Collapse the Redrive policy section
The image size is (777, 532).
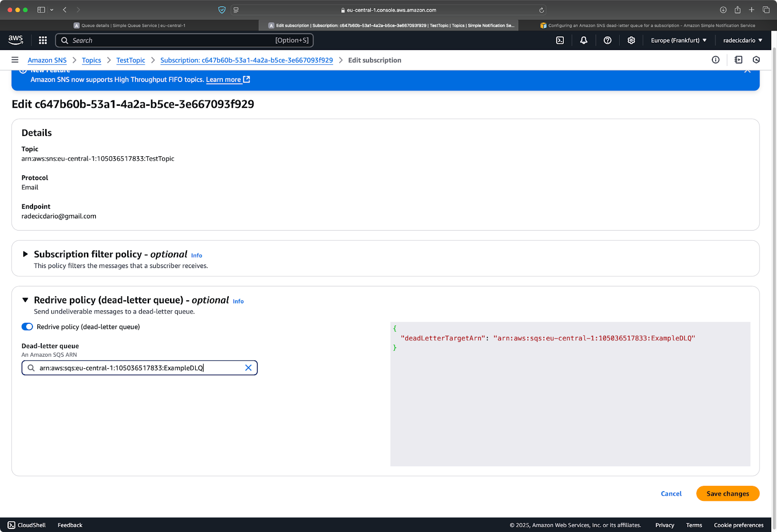coord(25,300)
